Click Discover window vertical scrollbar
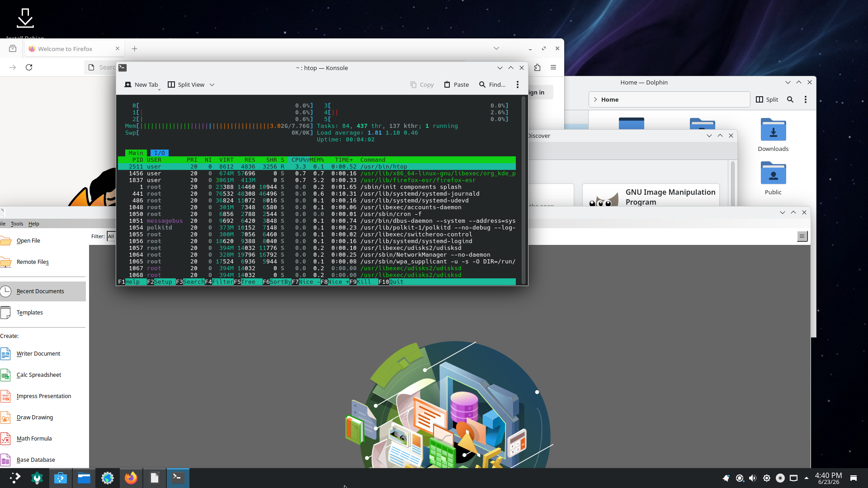Image resolution: width=868 pixels, height=488 pixels. (x=732, y=183)
